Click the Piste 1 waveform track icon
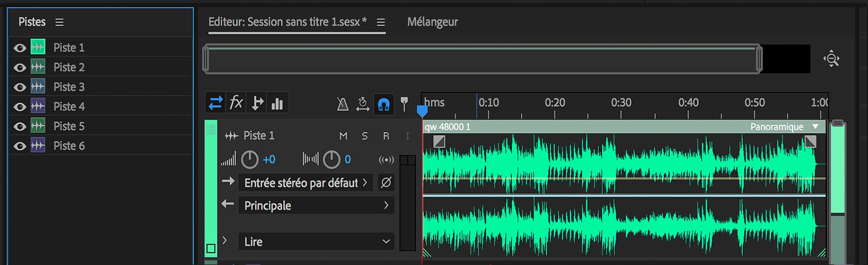The height and width of the screenshot is (265, 868). (38, 47)
